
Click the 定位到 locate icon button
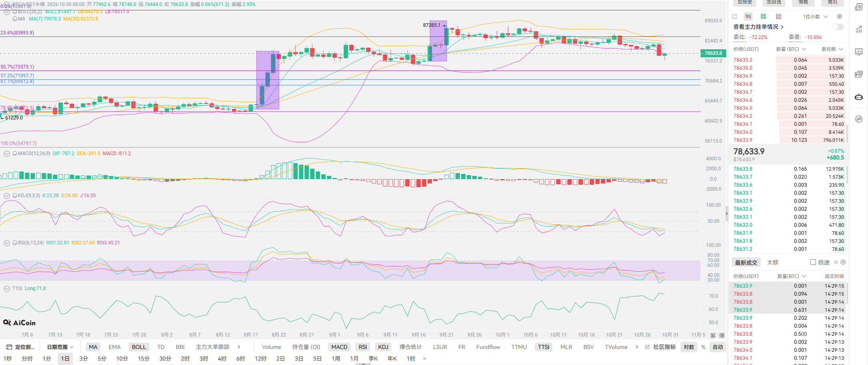pos(20,347)
